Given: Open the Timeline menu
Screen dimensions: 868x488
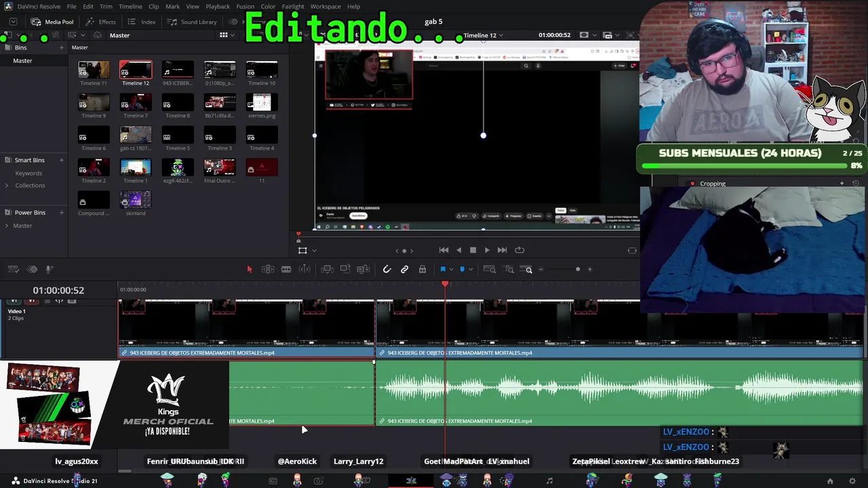Looking at the screenshot, I should (x=130, y=6).
